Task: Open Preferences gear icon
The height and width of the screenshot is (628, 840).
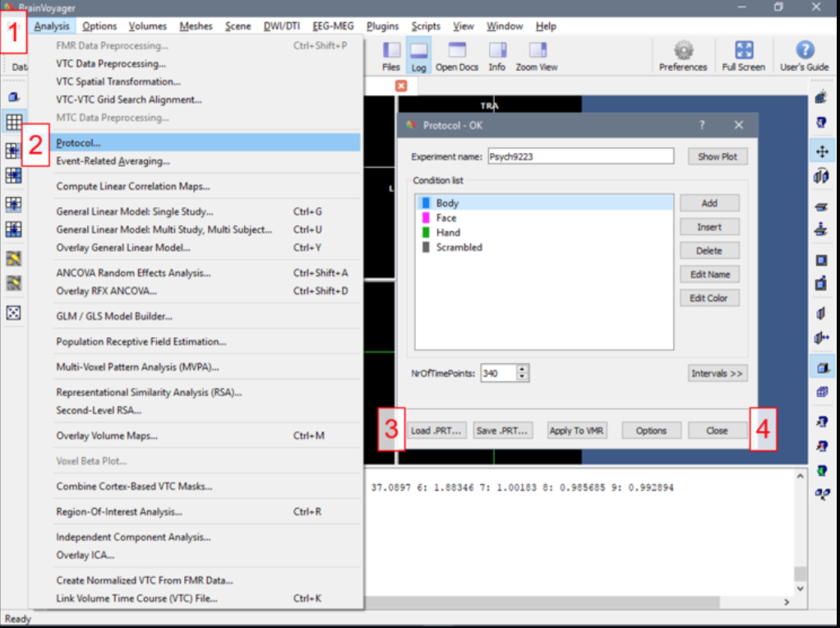Action: tap(683, 55)
